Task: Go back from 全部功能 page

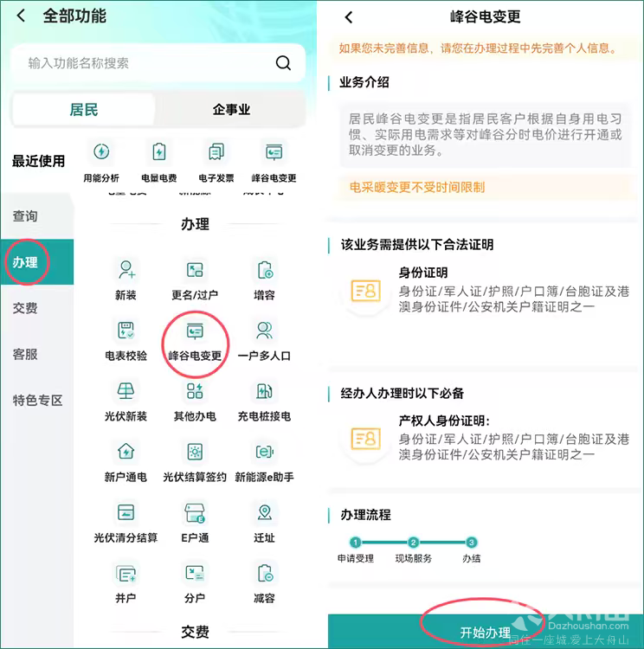Action: (x=21, y=16)
